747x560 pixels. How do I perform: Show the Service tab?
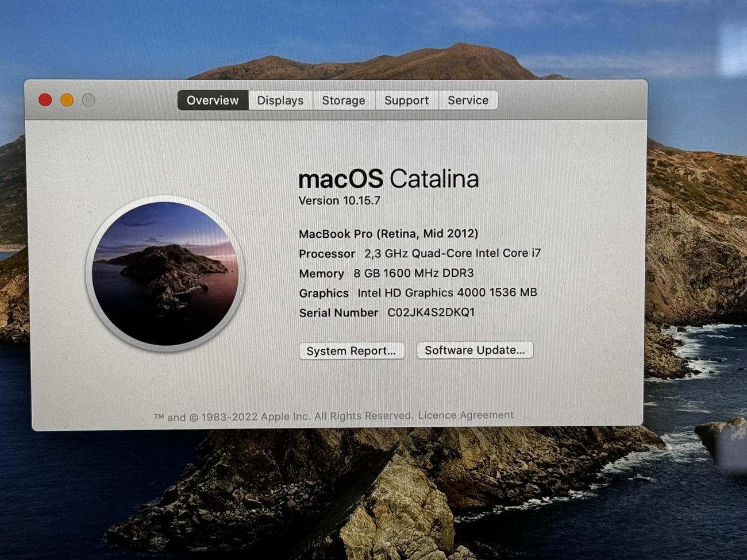pos(468,101)
